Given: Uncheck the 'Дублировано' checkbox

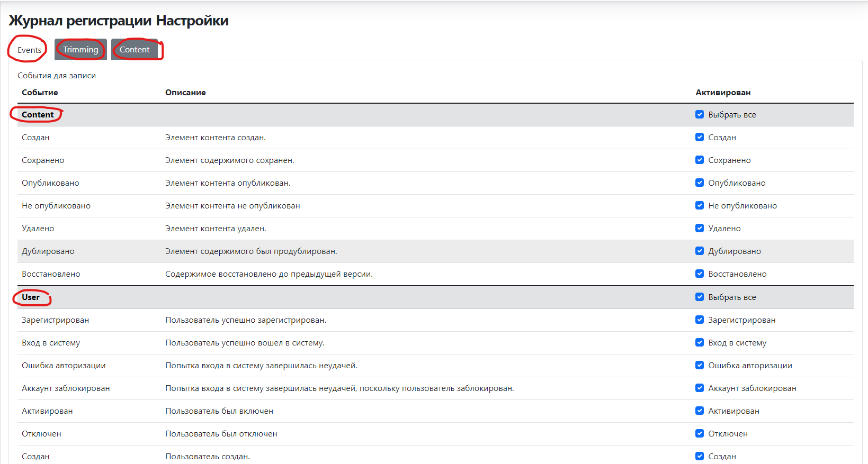Looking at the screenshot, I should click(x=700, y=251).
